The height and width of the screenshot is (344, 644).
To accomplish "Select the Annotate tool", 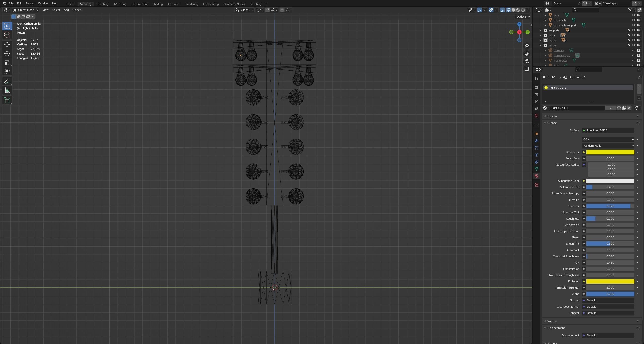I will (7, 81).
